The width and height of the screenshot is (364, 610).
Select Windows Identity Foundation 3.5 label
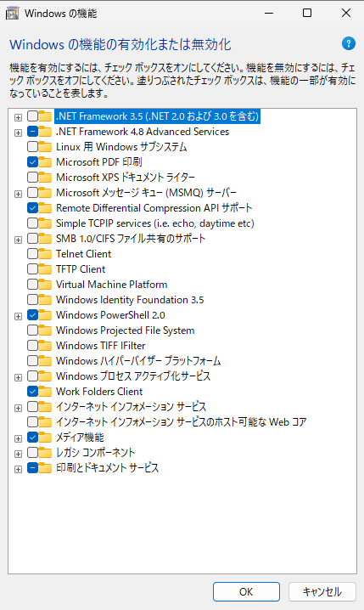pos(130,300)
